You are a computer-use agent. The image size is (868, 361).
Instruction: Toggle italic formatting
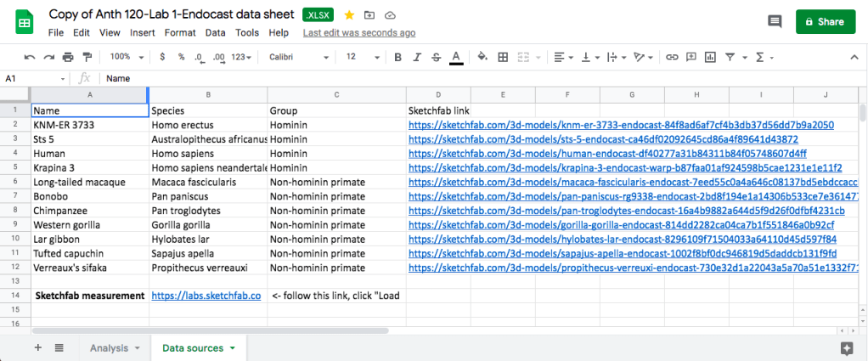pos(416,57)
